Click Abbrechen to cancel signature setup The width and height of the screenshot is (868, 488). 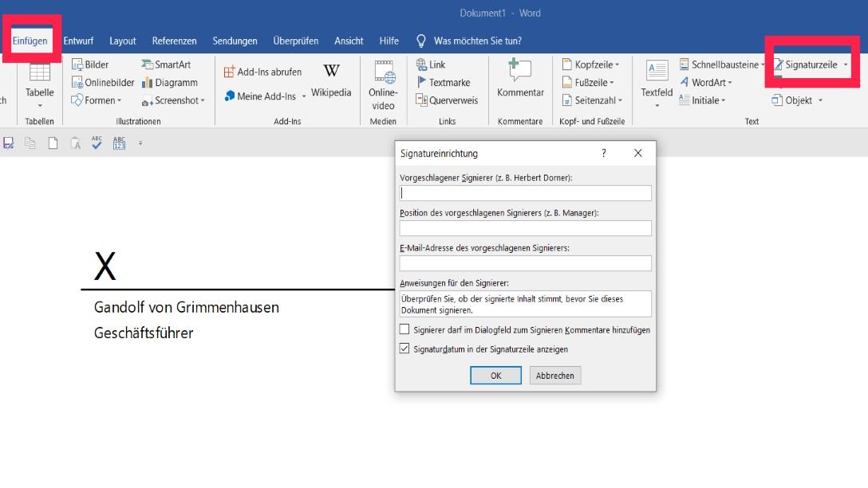pyautogui.click(x=554, y=376)
